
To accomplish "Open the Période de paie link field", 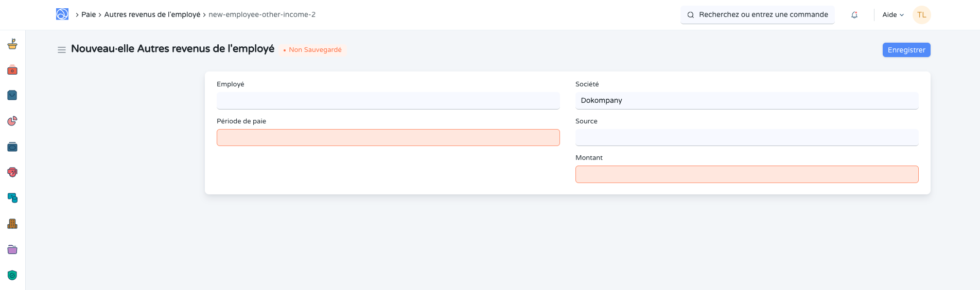I will [388, 138].
